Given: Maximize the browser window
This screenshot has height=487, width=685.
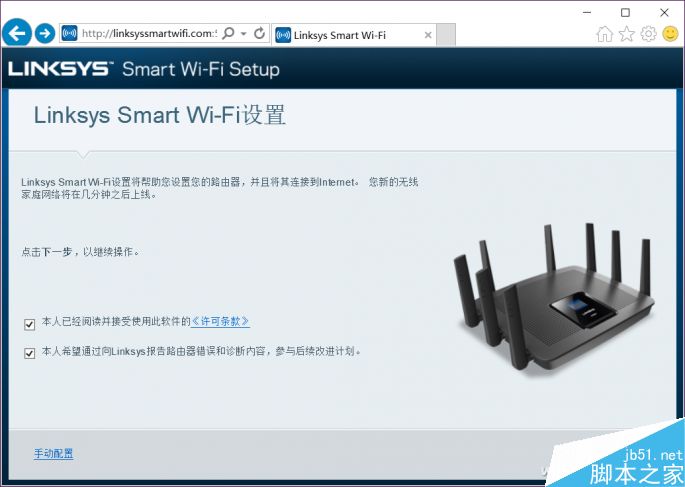Looking at the screenshot, I should coord(626,13).
